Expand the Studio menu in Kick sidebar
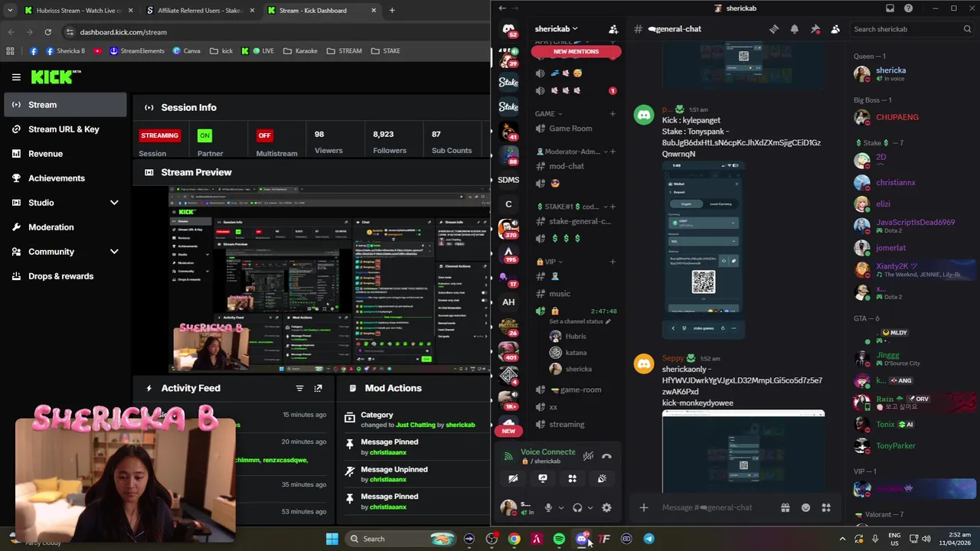Image resolution: width=980 pixels, height=551 pixels. 114,203
